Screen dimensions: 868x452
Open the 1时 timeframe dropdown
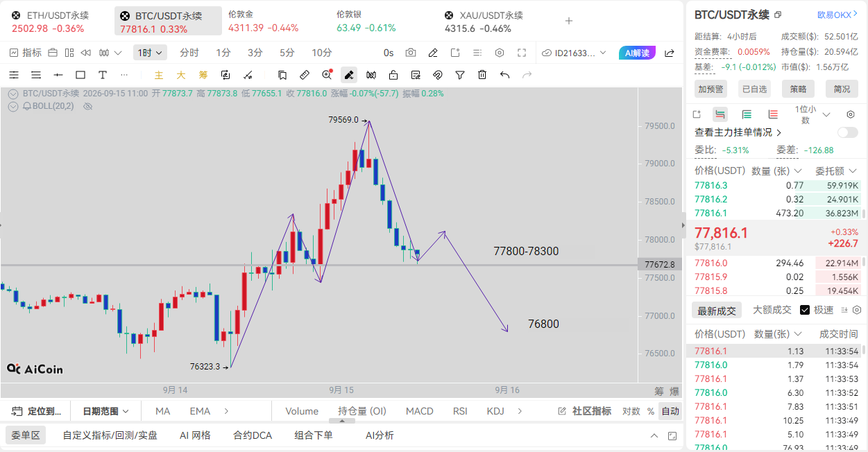[x=151, y=53]
